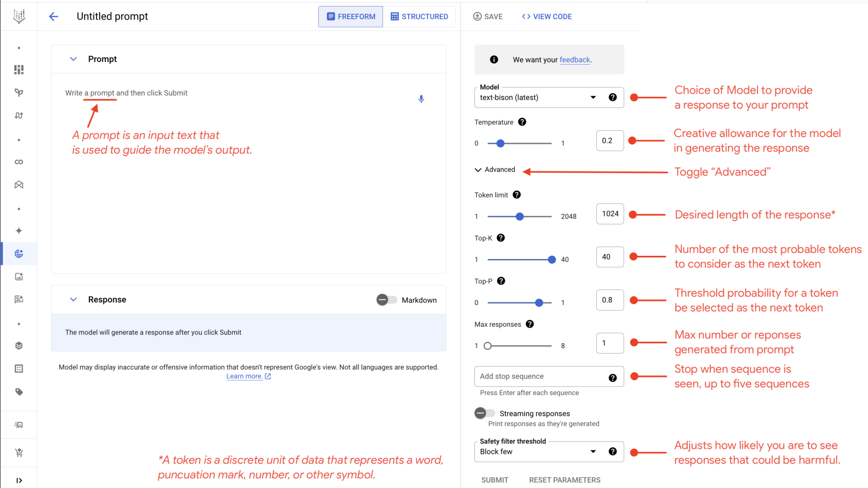Click the Temperature slider handle
This screenshot has height=488, width=868.
[500, 143]
